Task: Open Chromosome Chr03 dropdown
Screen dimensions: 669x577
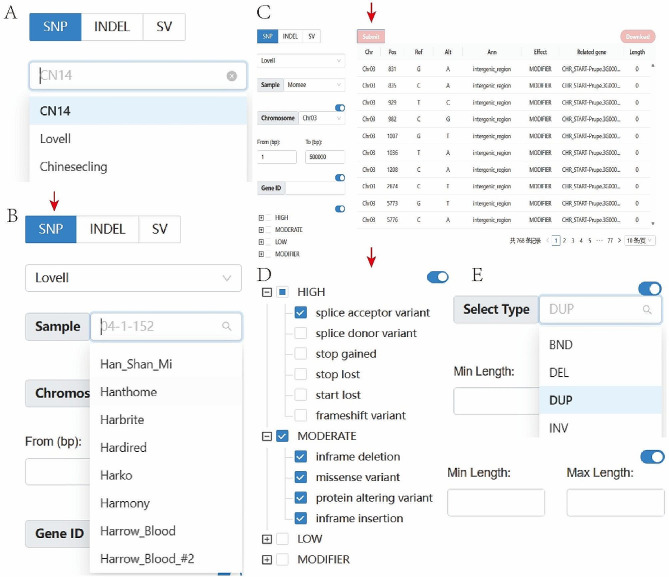Action: 322,118
